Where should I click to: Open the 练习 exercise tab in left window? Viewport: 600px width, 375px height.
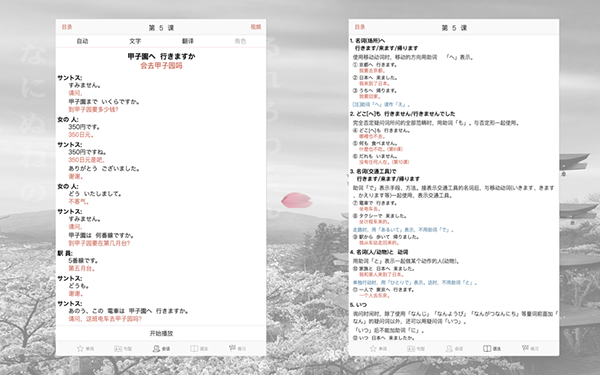tap(237, 348)
